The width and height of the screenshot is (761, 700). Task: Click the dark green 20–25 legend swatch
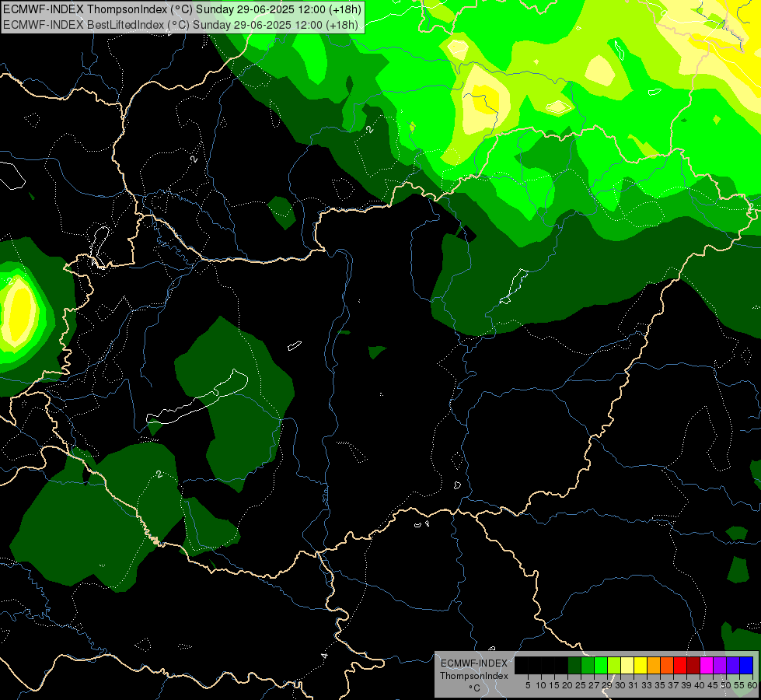[x=574, y=665]
